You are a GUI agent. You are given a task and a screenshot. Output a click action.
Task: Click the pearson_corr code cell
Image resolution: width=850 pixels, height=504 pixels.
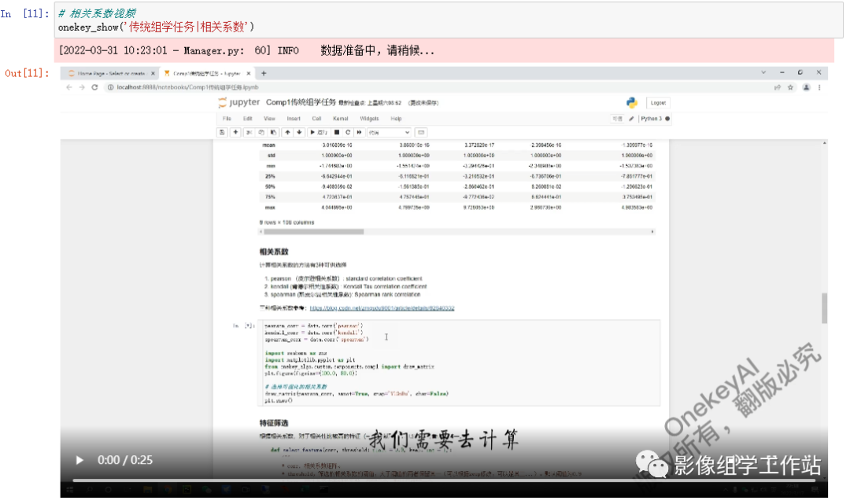(459, 362)
